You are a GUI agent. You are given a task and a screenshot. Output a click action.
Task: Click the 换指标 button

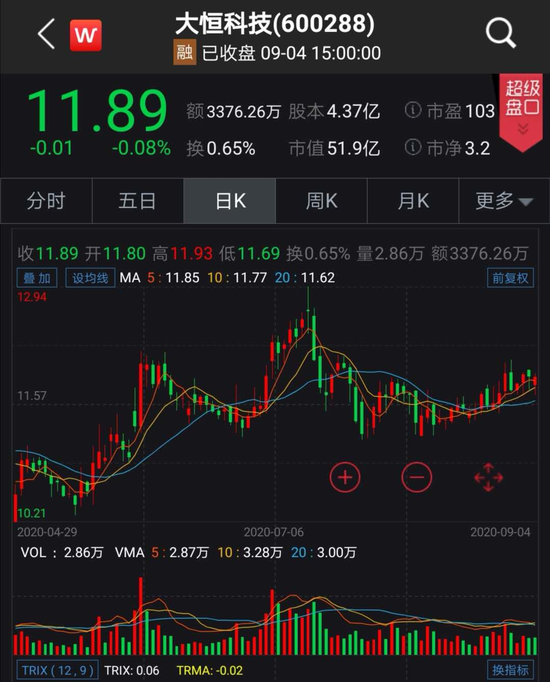point(510,670)
